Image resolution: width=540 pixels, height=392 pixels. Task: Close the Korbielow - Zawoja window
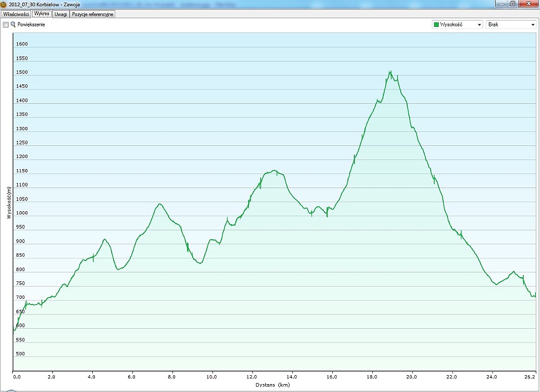[x=528, y=4]
